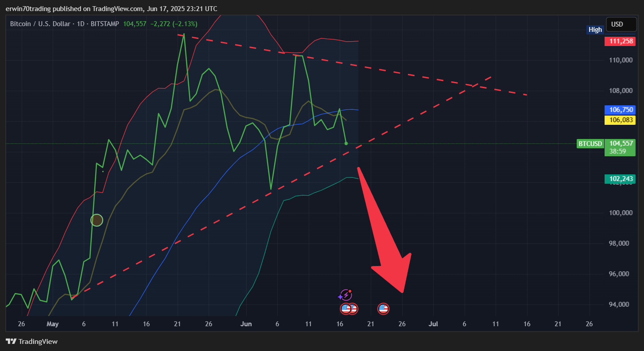Open the lone US flag event icon near Jun 23
Image resolution: width=644 pixels, height=351 pixels.
[x=384, y=309]
